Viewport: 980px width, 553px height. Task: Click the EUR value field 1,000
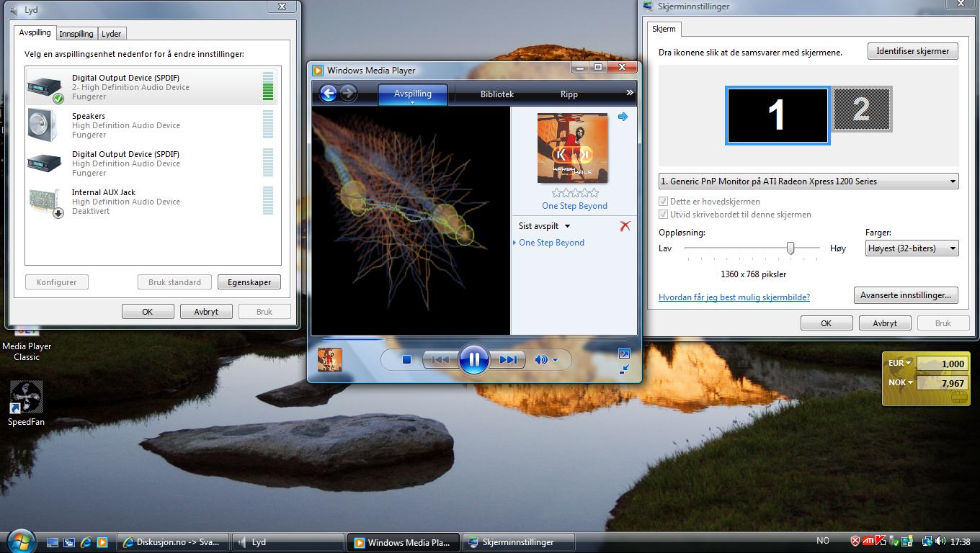[x=942, y=364]
